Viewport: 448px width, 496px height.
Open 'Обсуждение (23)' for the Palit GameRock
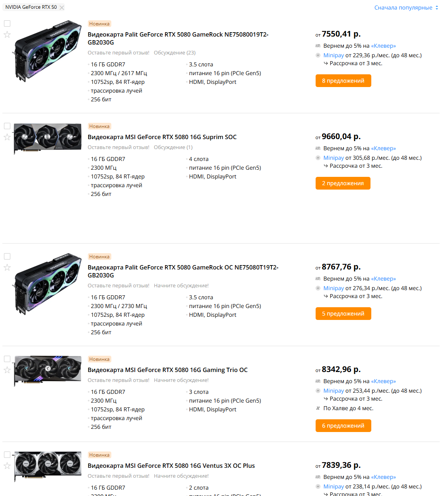pos(175,53)
